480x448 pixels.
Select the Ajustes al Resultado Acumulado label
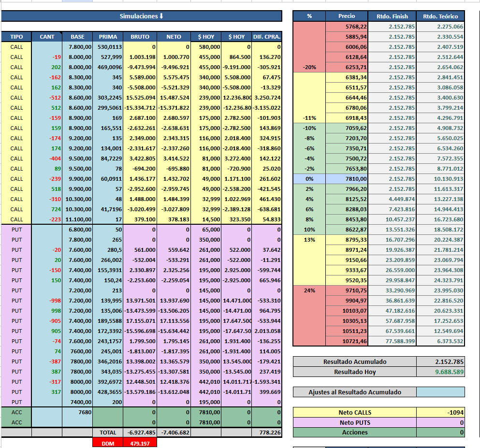point(354,392)
